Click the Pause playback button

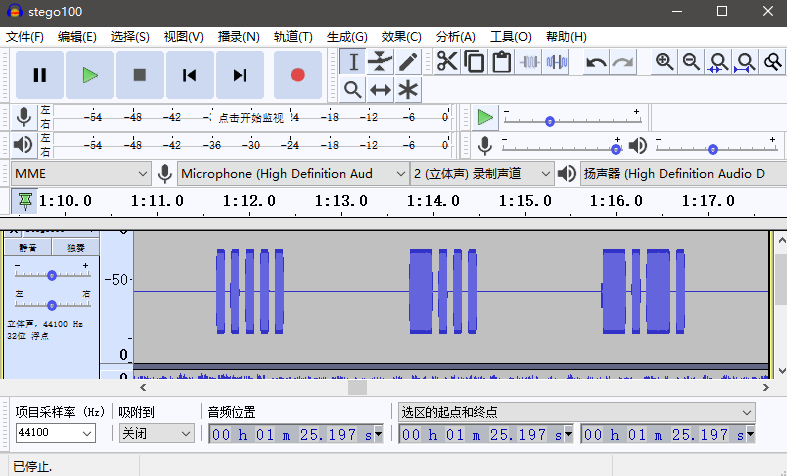coord(40,75)
